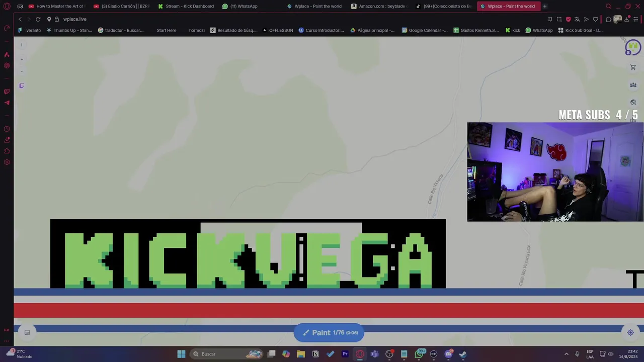Open Thumbs Up – Stan bookmark

click(69, 30)
